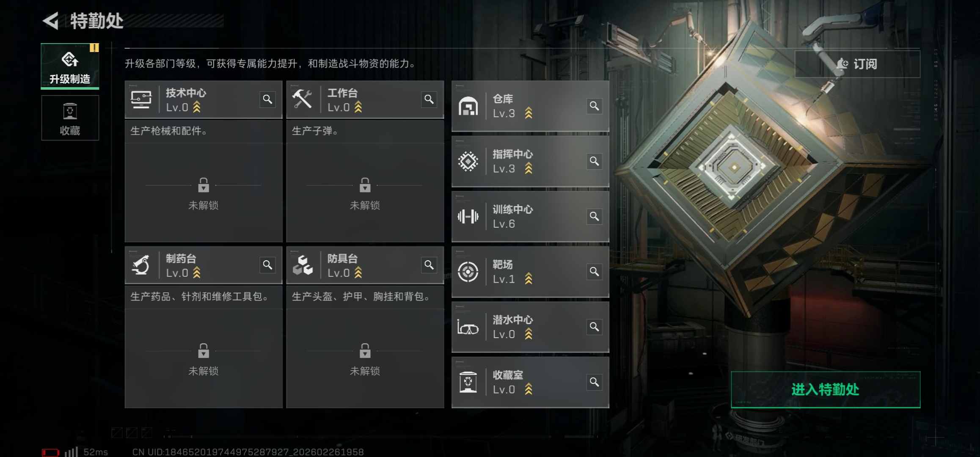Open the 潜水中心 magnifier icon
980x457 pixels.
pos(595,327)
